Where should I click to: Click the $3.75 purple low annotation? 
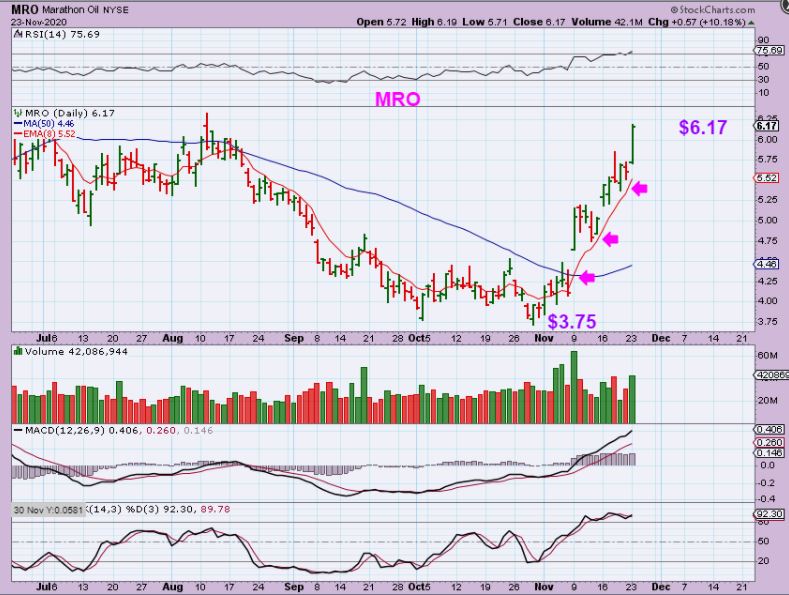tap(572, 321)
